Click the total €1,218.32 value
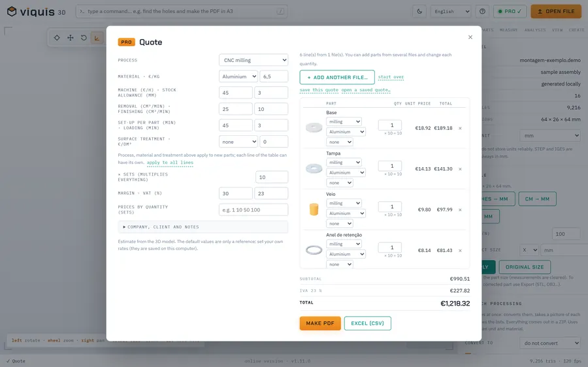Screen dimensions: 588x367 click(x=455, y=303)
